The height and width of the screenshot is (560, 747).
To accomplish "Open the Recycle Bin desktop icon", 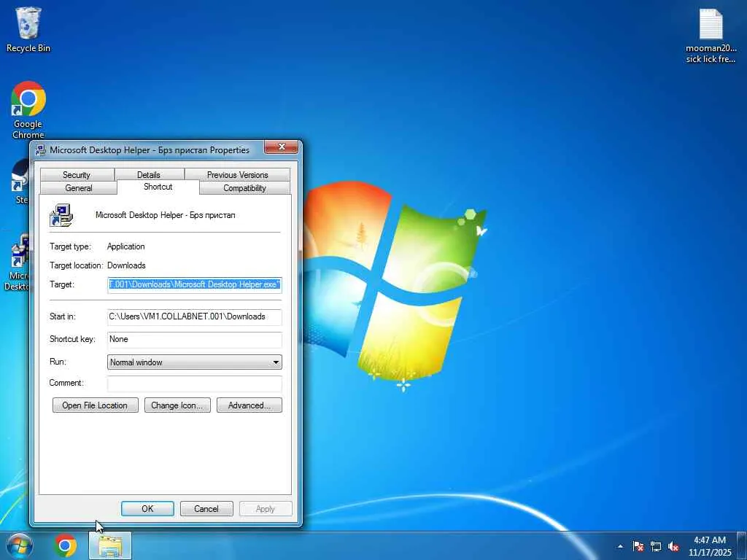I will pyautogui.click(x=28, y=29).
